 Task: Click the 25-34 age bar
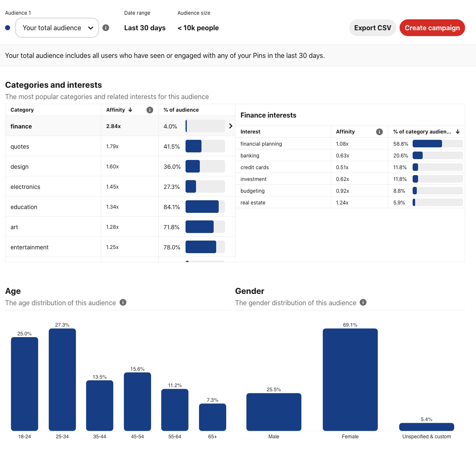click(x=62, y=380)
